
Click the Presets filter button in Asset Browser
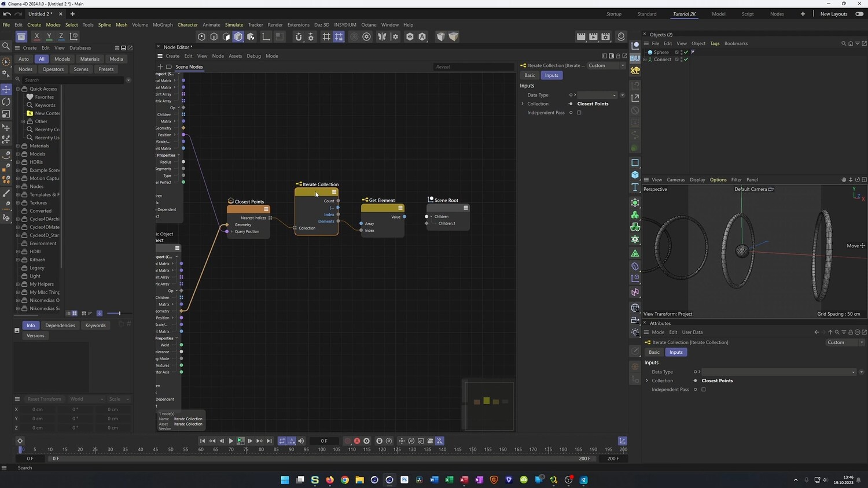click(106, 69)
